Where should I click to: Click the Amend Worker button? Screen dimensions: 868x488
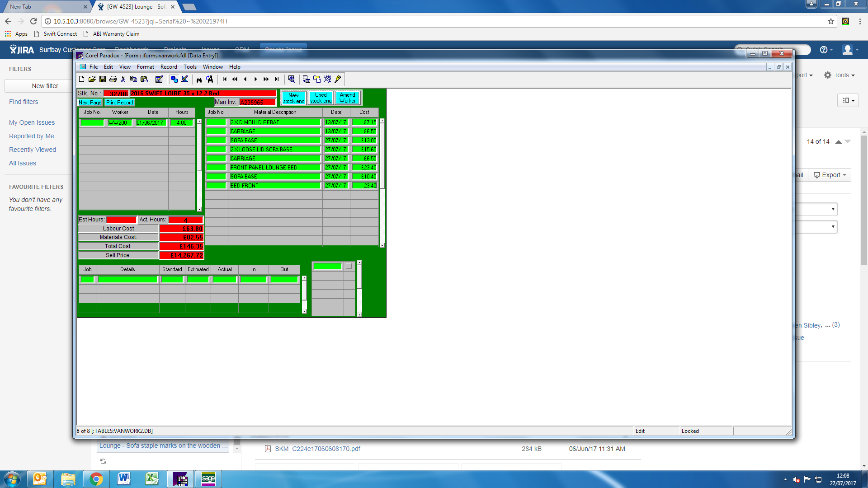click(347, 98)
